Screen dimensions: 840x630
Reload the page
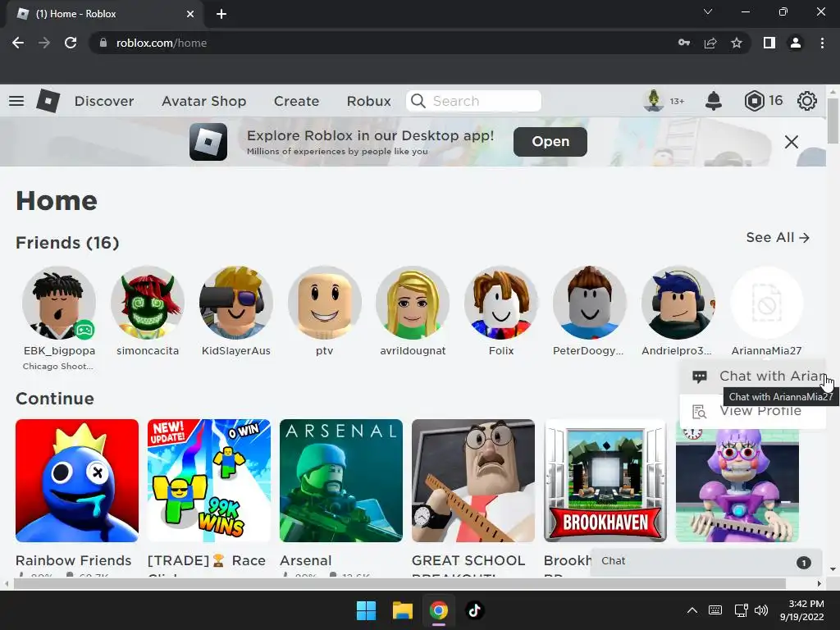(x=71, y=43)
